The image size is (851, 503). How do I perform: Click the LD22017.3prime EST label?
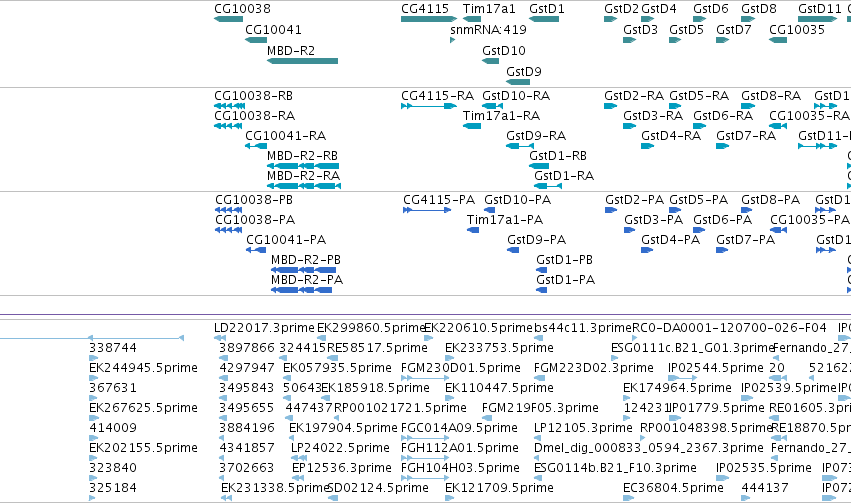[x=264, y=328]
